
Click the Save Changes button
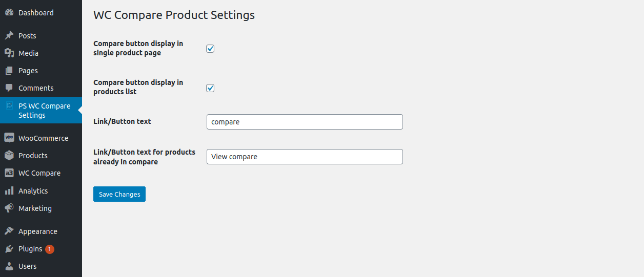[x=119, y=194]
